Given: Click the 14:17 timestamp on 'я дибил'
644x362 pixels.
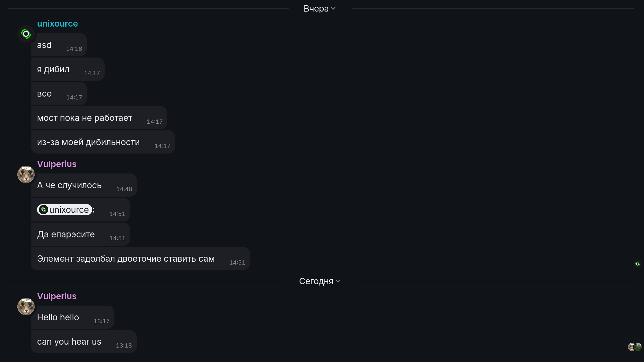Looking at the screenshot, I should point(92,73).
